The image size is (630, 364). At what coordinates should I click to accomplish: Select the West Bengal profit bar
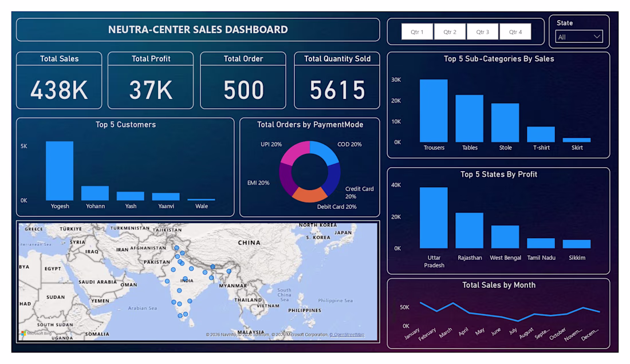[x=505, y=237]
